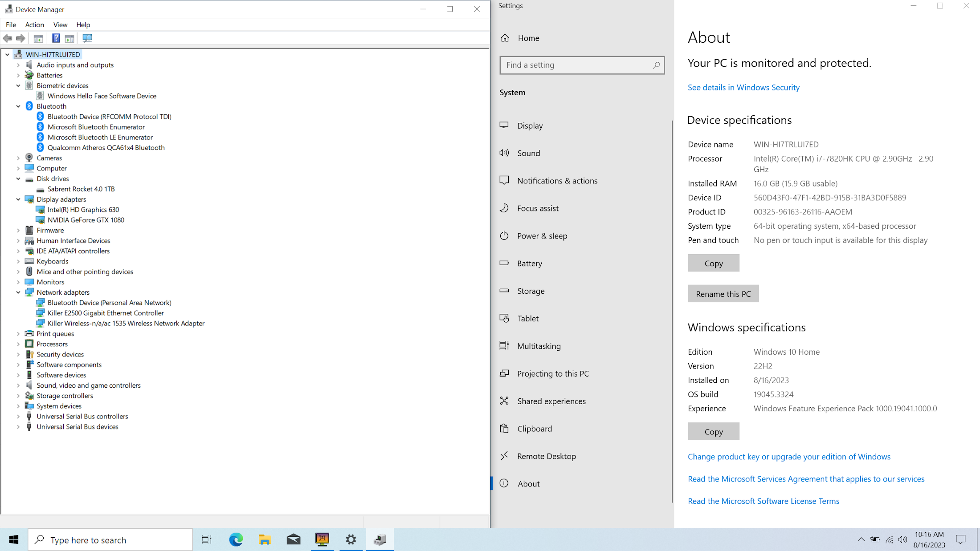Screen dimensions: 980x551
Task: Click Show/Hide Action Pane toolbar icon
Action: tap(69, 38)
